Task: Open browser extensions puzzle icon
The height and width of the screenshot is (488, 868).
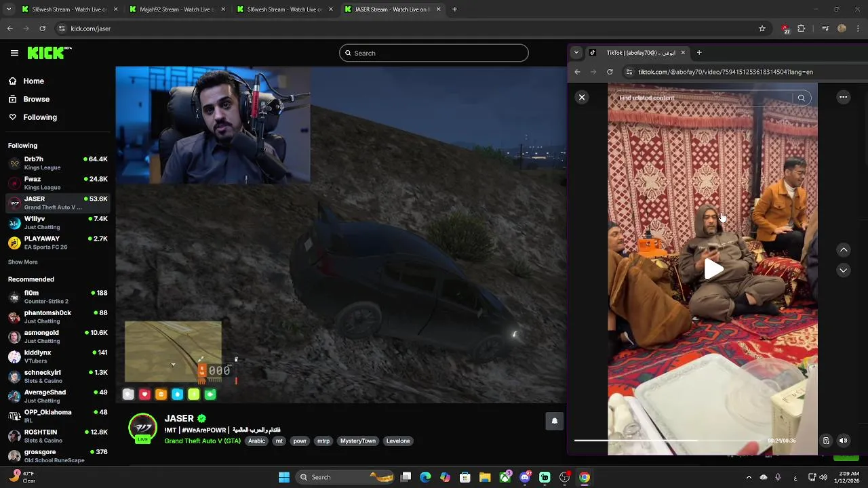Action: 802,28
